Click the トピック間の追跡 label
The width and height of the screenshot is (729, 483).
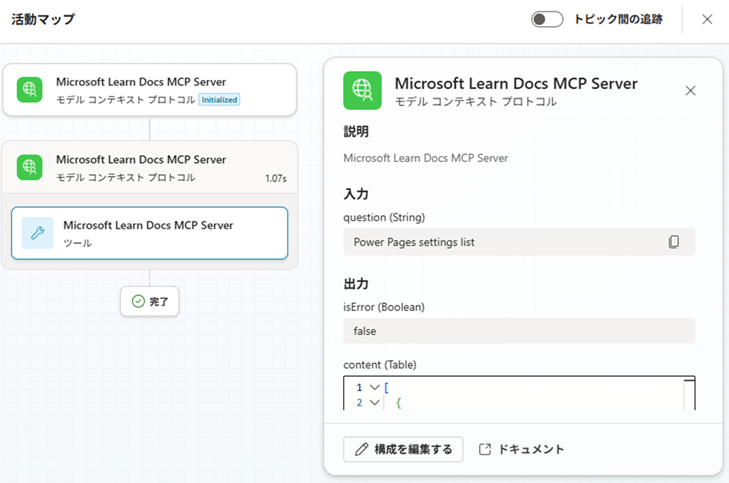pyautogui.click(x=618, y=20)
